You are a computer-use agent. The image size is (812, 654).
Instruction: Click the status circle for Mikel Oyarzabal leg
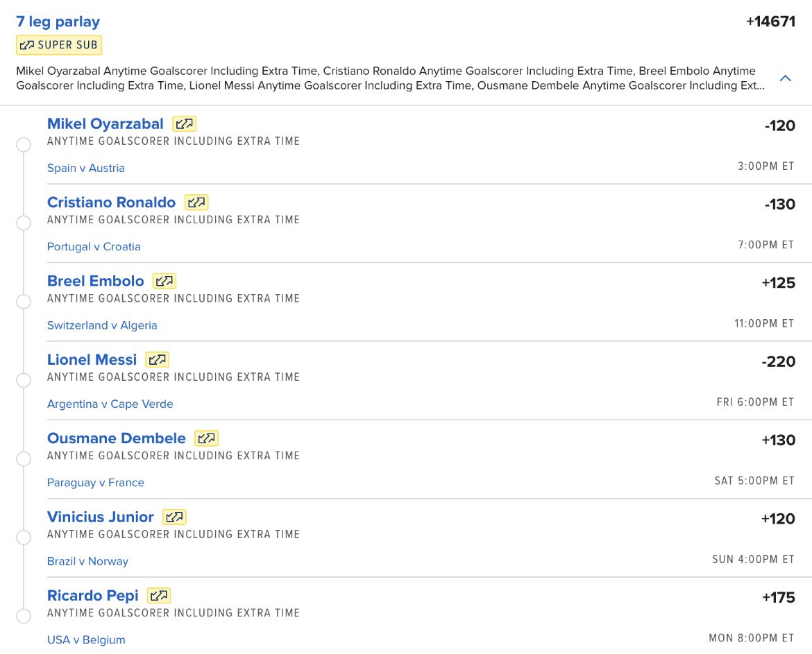pyautogui.click(x=24, y=144)
